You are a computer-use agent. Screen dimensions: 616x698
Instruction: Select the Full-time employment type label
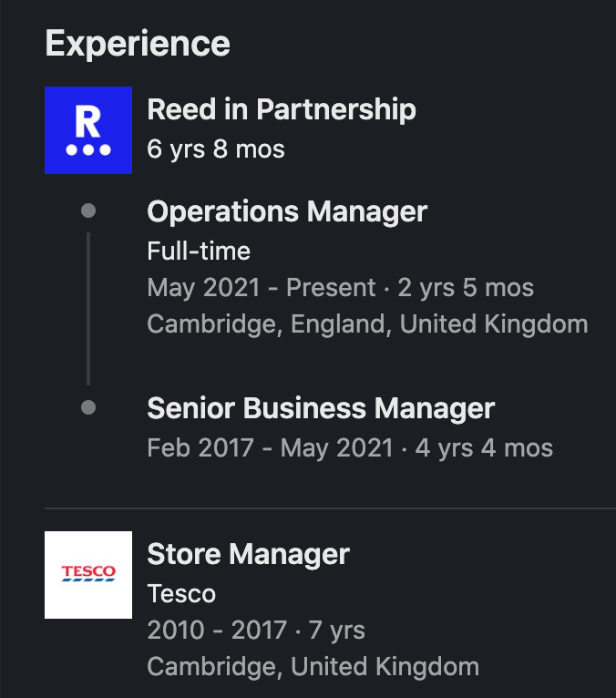coord(199,251)
